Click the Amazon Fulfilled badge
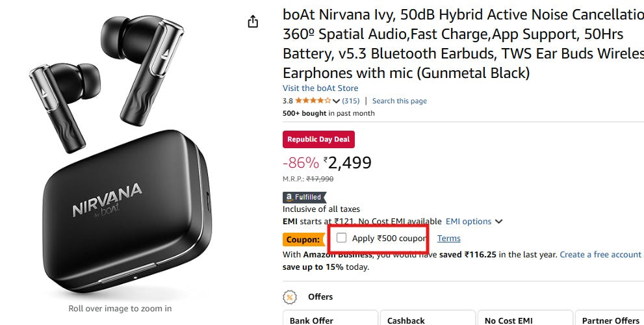The image size is (644, 325). point(304,197)
